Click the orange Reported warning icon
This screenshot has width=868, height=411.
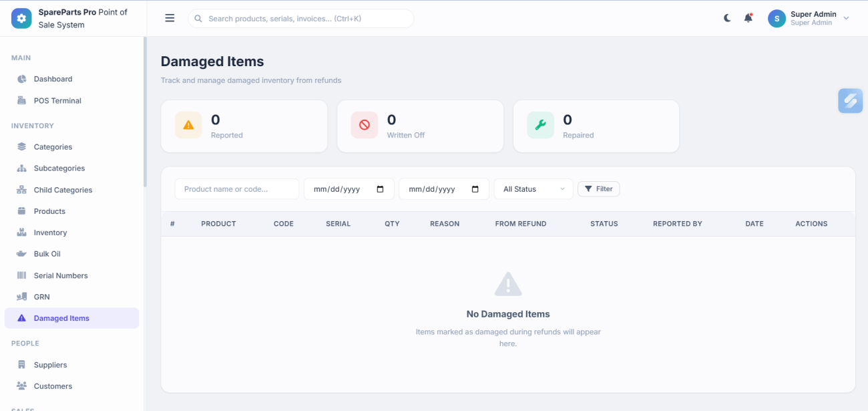pyautogui.click(x=188, y=125)
